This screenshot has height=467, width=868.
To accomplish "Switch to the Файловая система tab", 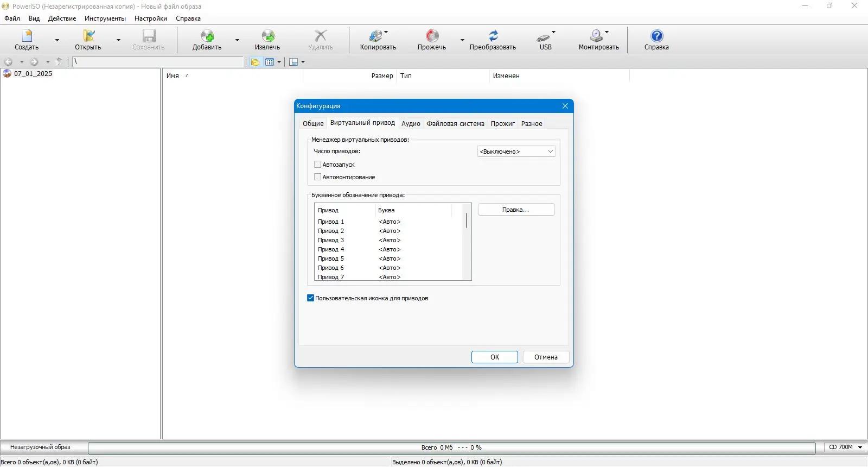I will [456, 124].
